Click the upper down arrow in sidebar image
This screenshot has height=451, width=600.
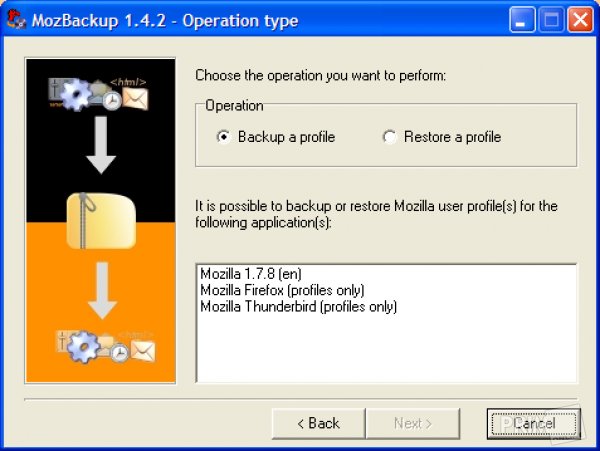101,145
